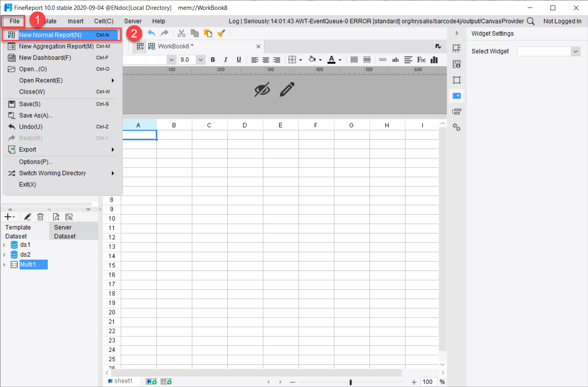
Task: Apply center text alignment
Action: tap(266, 60)
